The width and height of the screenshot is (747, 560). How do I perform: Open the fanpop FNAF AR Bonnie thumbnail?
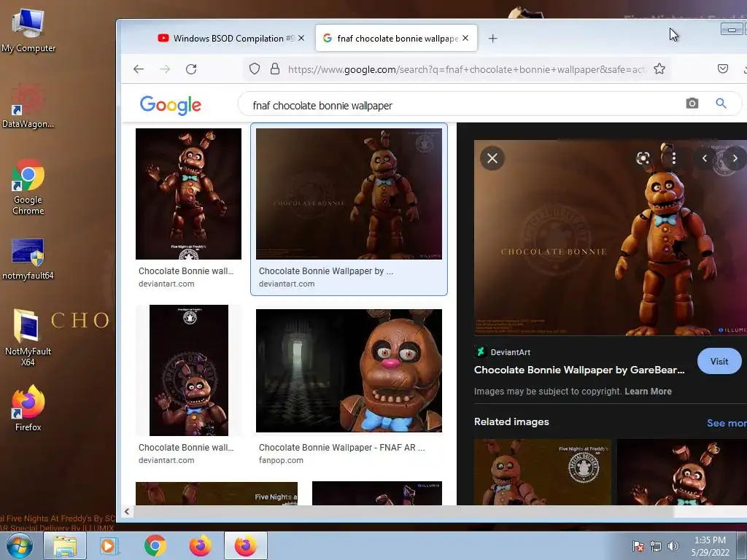tap(349, 370)
